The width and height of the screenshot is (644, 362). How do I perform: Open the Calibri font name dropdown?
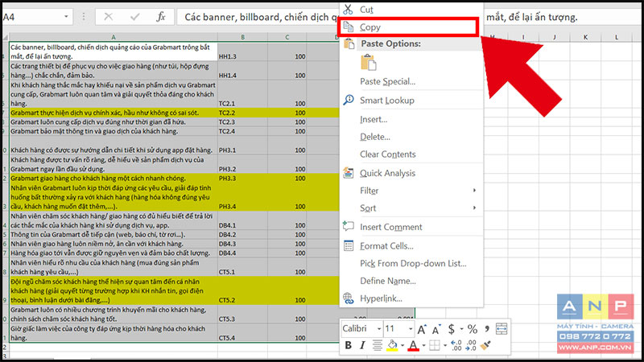[379, 329]
